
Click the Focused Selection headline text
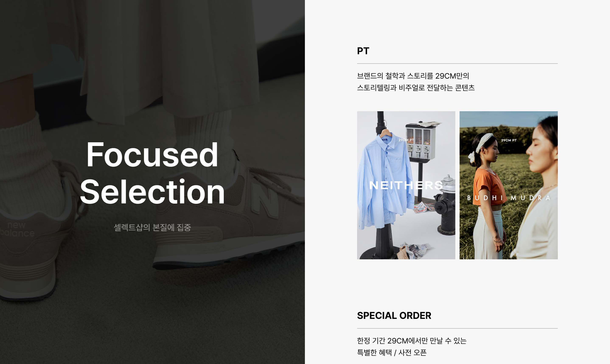pyautogui.click(x=152, y=173)
